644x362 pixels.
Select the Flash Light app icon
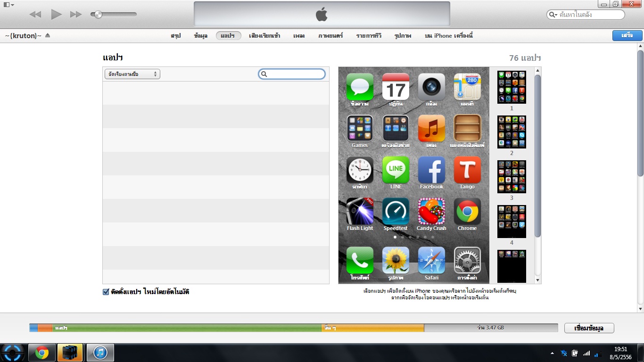(x=360, y=211)
